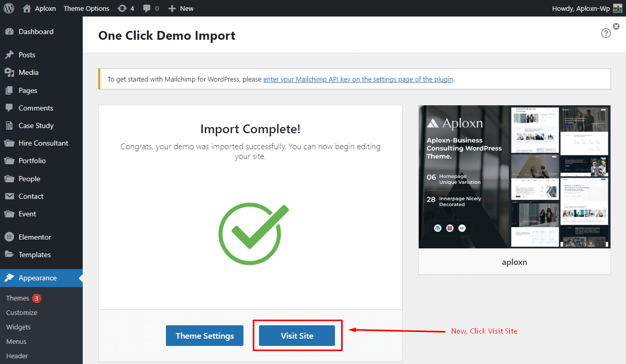626x364 pixels.
Task: Open the New content menu label
Action: (187, 8)
